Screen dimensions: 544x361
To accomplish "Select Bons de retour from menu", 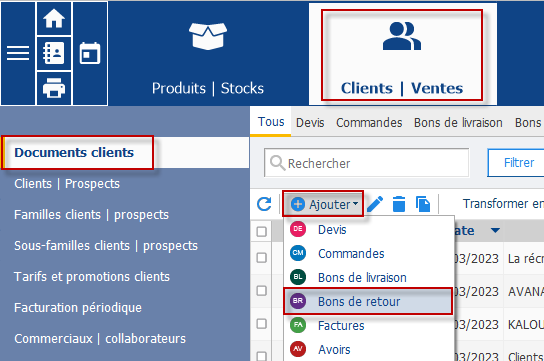I will (x=368, y=301).
